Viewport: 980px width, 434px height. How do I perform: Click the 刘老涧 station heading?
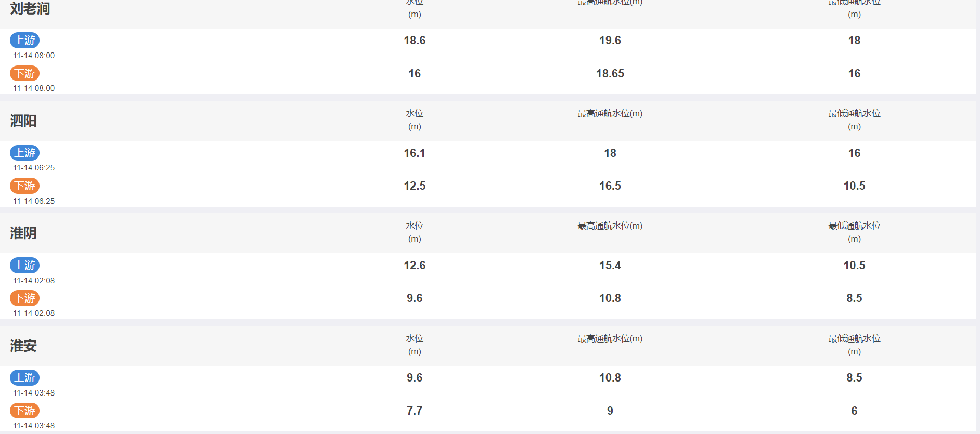click(x=30, y=8)
